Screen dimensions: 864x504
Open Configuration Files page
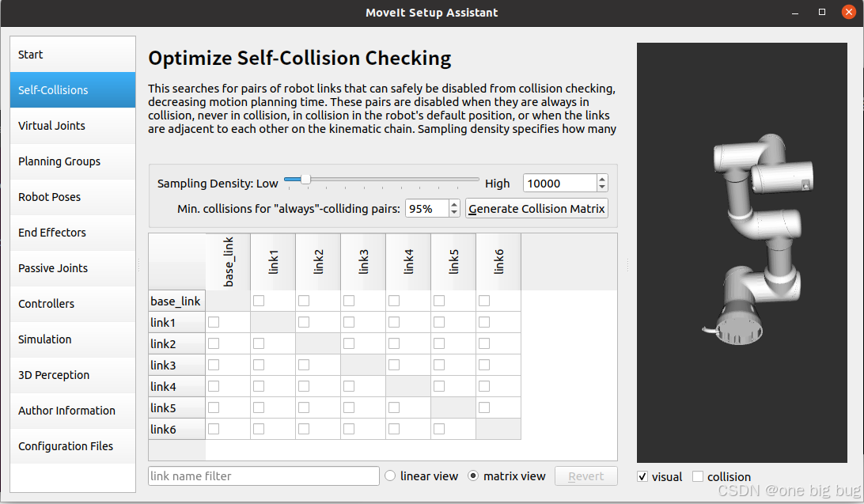[x=73, y=446]
